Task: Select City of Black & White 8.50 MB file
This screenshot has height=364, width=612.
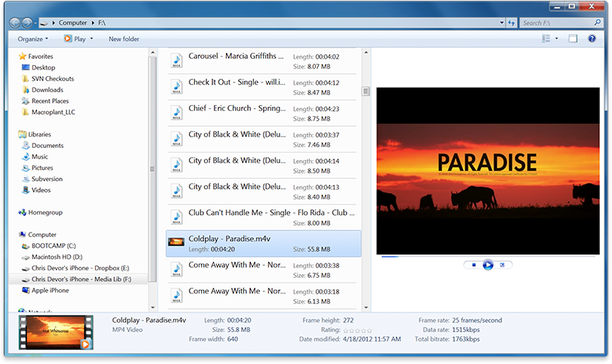Action: point(262,165)
